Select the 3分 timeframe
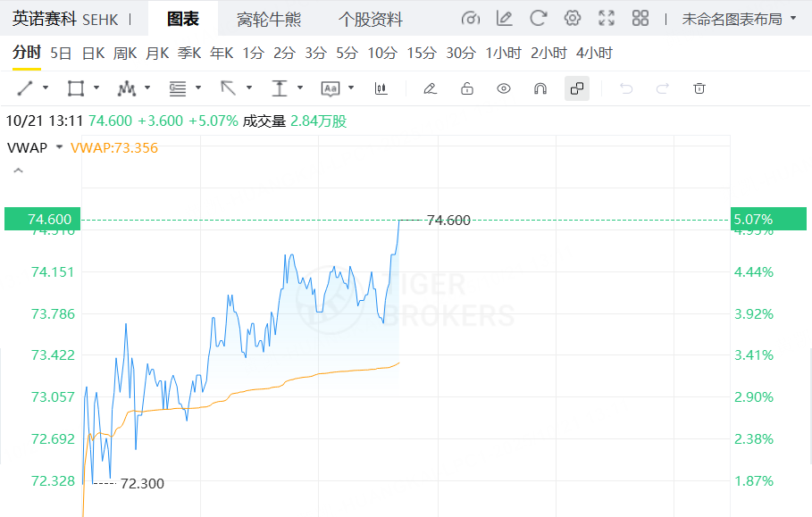The image size is (812, 517). pos(315,53)
